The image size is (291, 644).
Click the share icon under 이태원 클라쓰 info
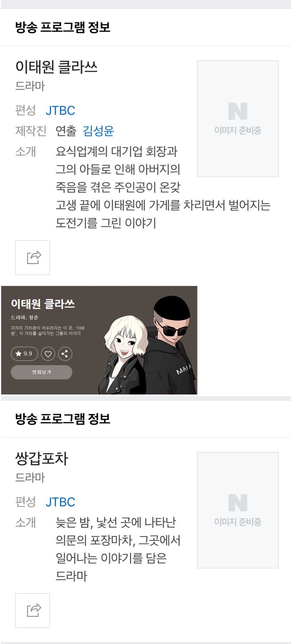click(x=32, y=257)
